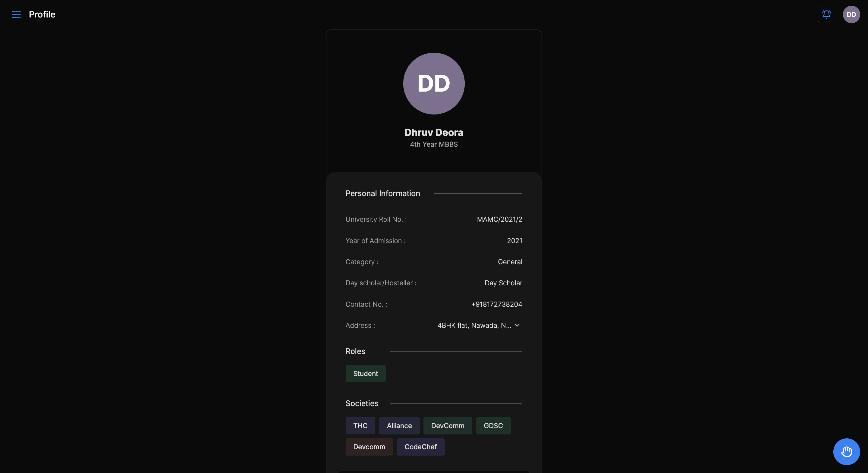Click the notification bell icon
This screenshot has width=868, height=473.
click(x=827, y=14)
